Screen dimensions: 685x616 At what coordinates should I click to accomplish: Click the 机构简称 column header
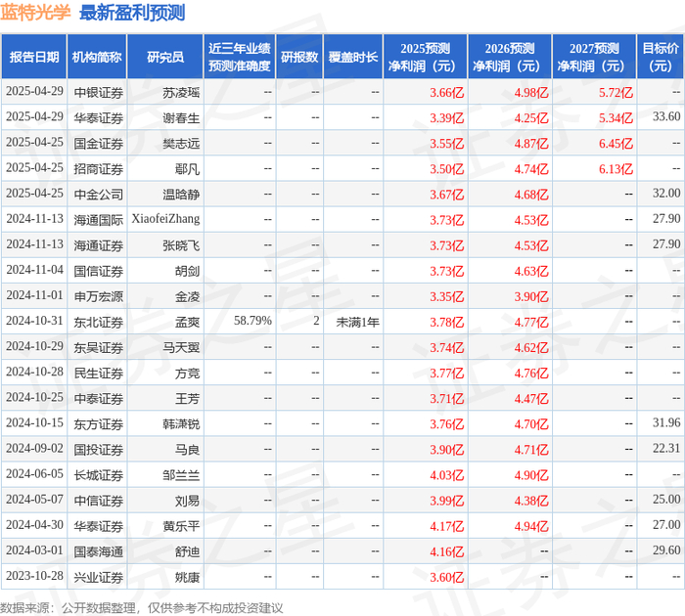coord(97,57)
